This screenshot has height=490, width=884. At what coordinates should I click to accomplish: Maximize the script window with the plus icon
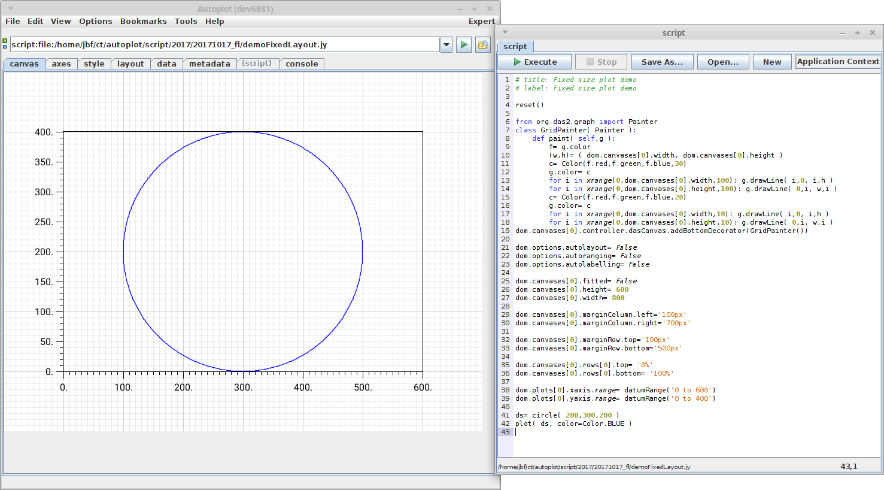click(856, 33)
